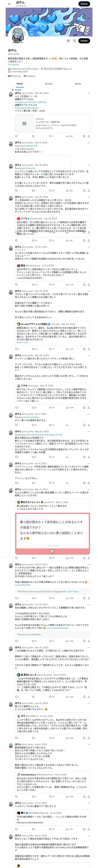Open the xfolio.jp link card preview
The height and width of the screenshot is (868, 98).
(x=53, y=124)
